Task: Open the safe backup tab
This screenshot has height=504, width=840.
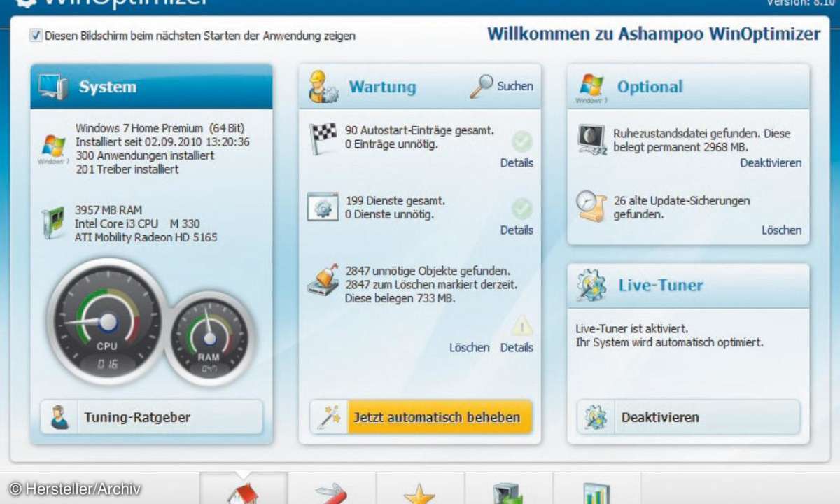Action: [508, 489]
